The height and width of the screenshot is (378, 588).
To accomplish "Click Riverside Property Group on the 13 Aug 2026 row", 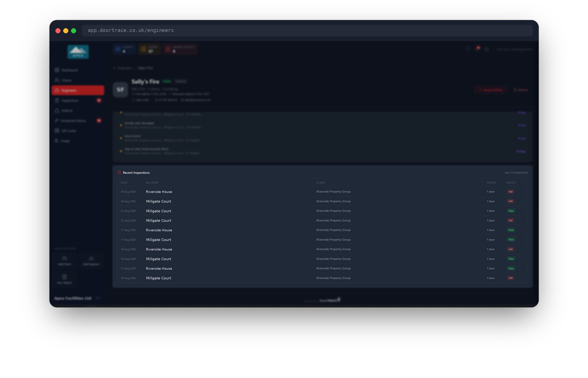I will 333,268.
